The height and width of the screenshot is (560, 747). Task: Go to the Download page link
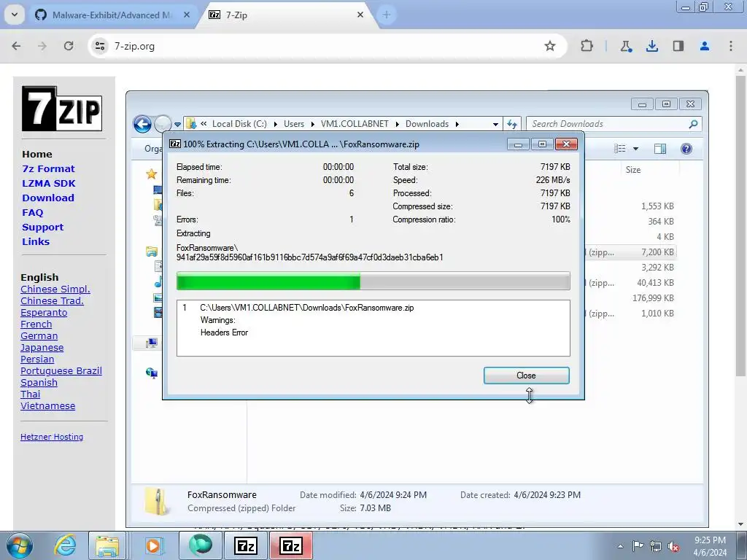(x=48, y=198)
